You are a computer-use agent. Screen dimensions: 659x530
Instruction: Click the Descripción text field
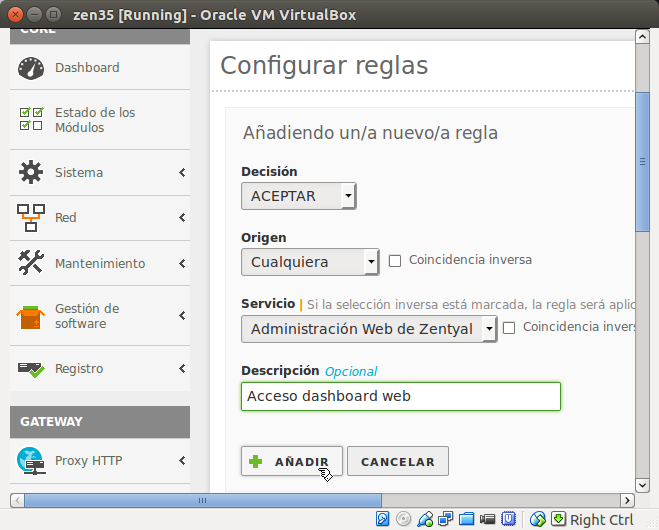pyautogui.click(x=401, y=396)
